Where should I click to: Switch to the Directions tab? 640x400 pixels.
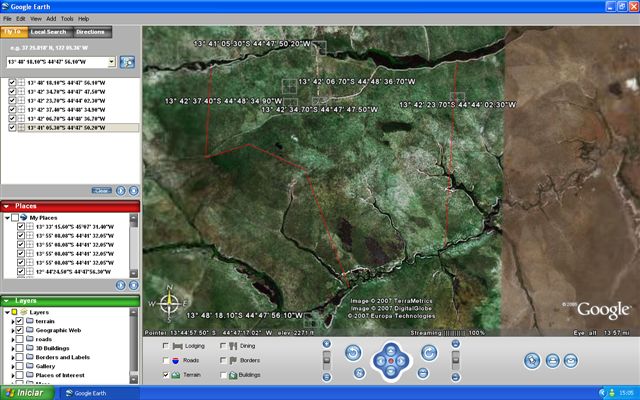pos(91,32)
